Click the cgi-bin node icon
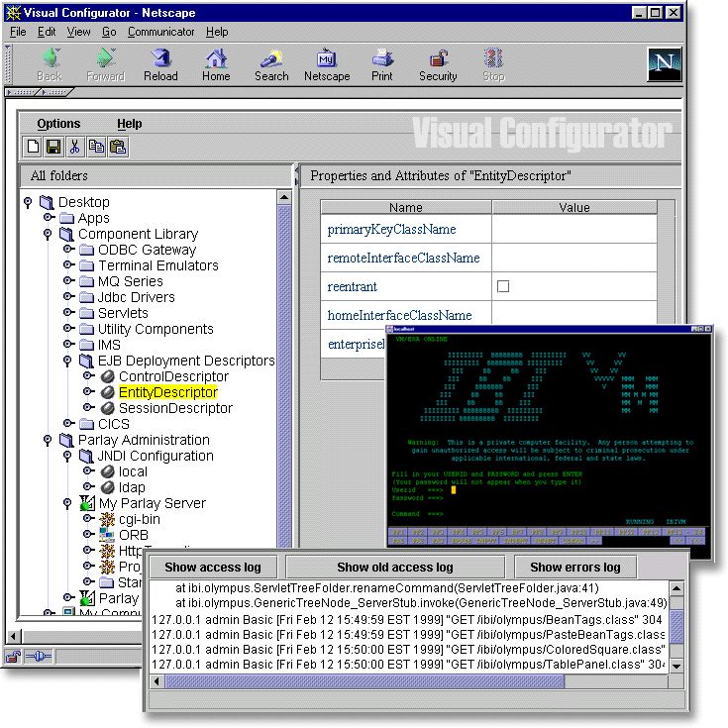The height and width of the screenshot is (728, 728). [x=107, y=519]
